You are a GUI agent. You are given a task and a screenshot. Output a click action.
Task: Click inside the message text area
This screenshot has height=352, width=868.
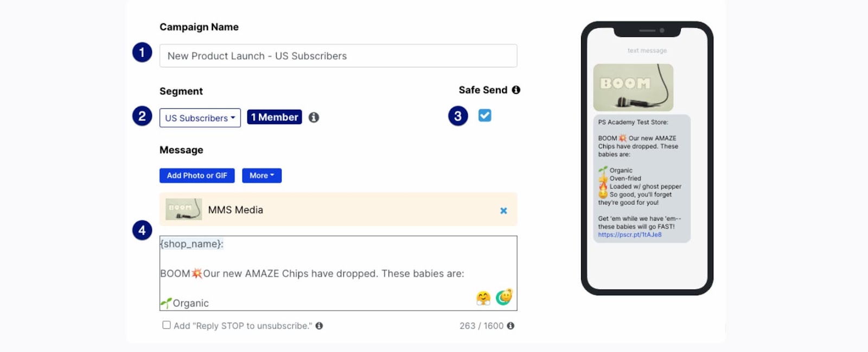[x=338, y=273]
